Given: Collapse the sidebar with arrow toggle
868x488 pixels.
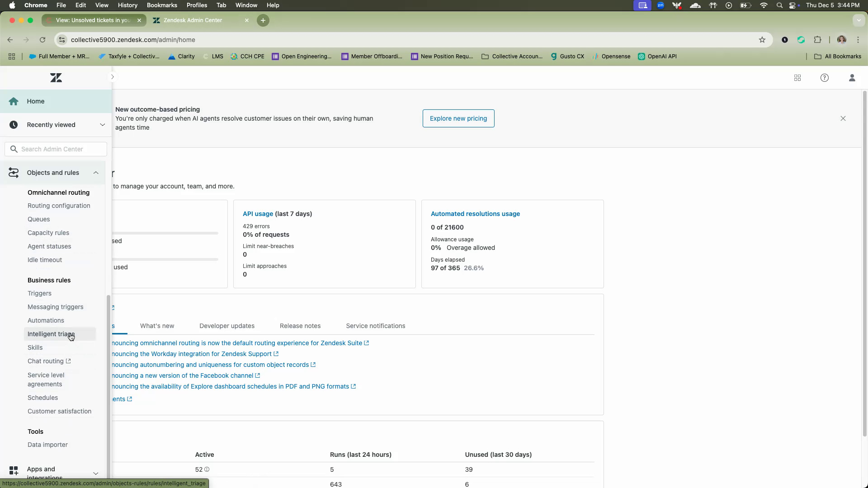Looking at the screenshot, I should tap(113, 77).
